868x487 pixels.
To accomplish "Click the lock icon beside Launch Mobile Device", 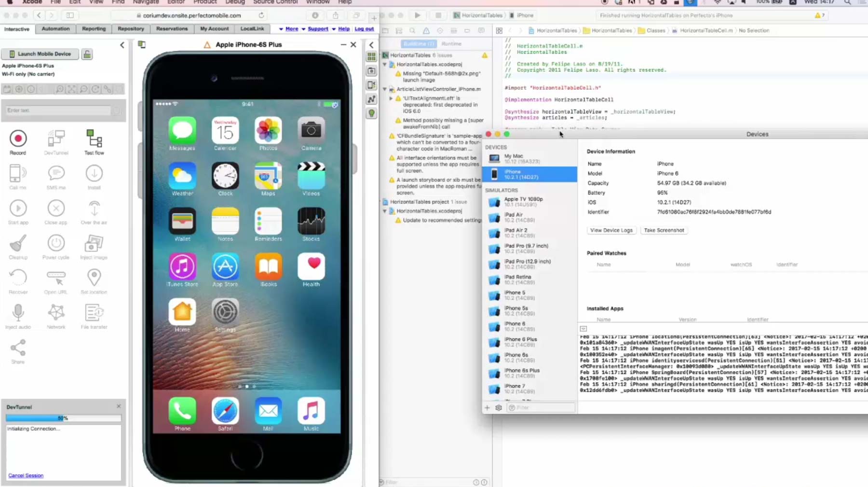I will pyautogui.click(x=87, y=54).
